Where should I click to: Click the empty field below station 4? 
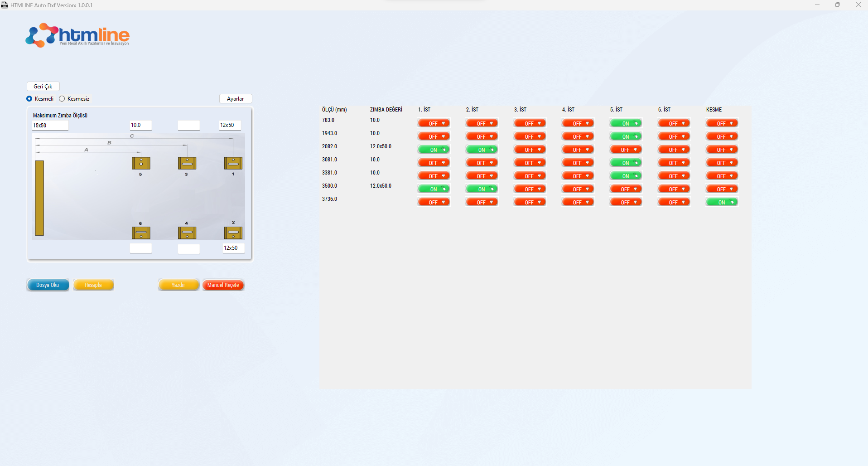pyautogui.click(x=189, y=249)
